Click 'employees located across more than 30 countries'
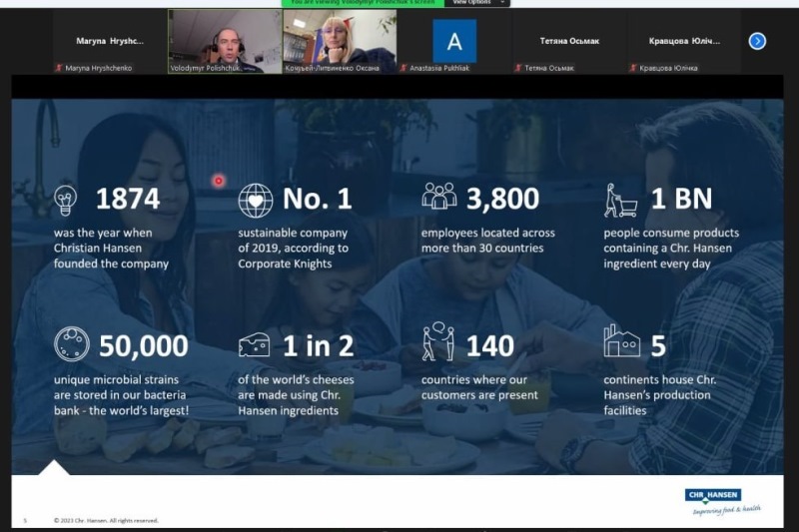 pyautogui.click(x=487, y=241)
